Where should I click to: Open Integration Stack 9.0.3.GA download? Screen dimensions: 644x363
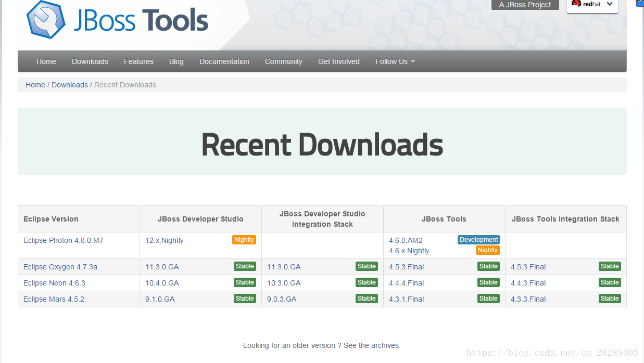click(282, 299)
